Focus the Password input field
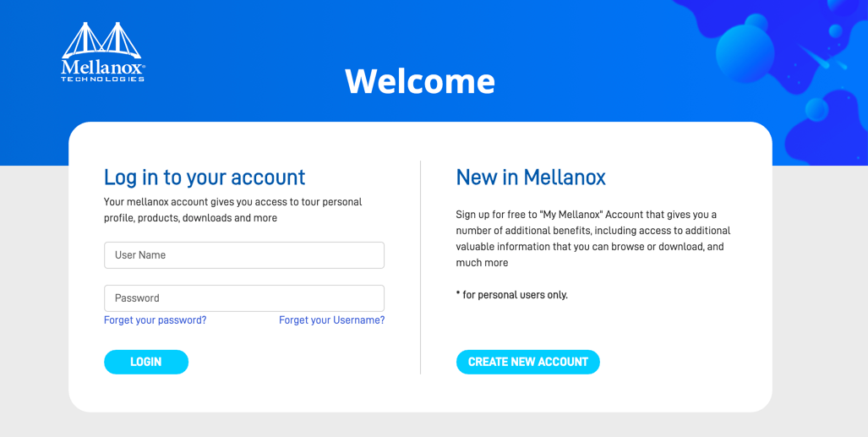Viewport: 868px width, 437px height. 244,298
